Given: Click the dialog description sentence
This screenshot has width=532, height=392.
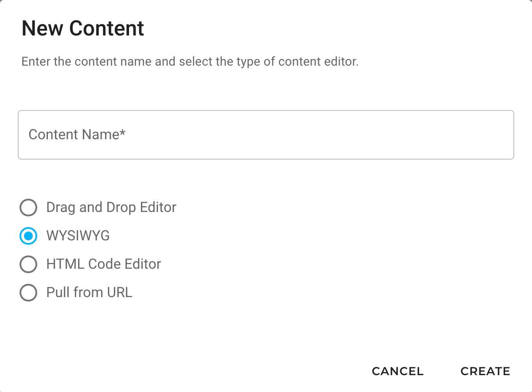Looking at the screenshot, I should (190, 61).
